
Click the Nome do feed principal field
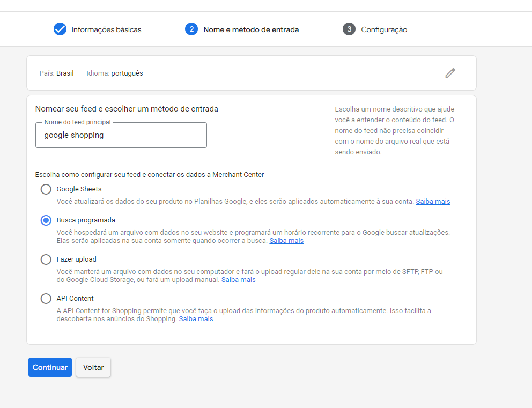tap(121, 135)
